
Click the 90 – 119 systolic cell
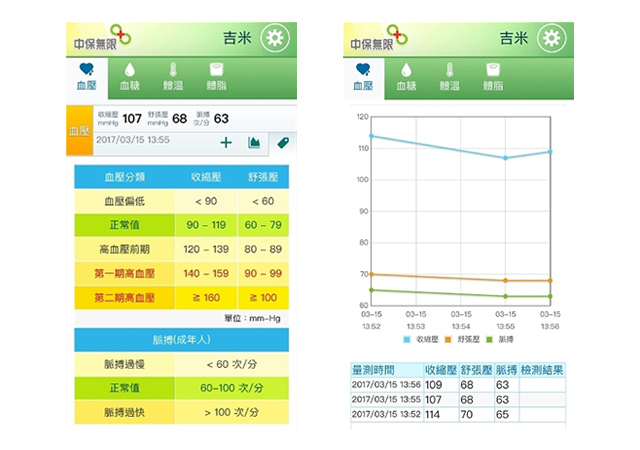[x=206, y=225]
